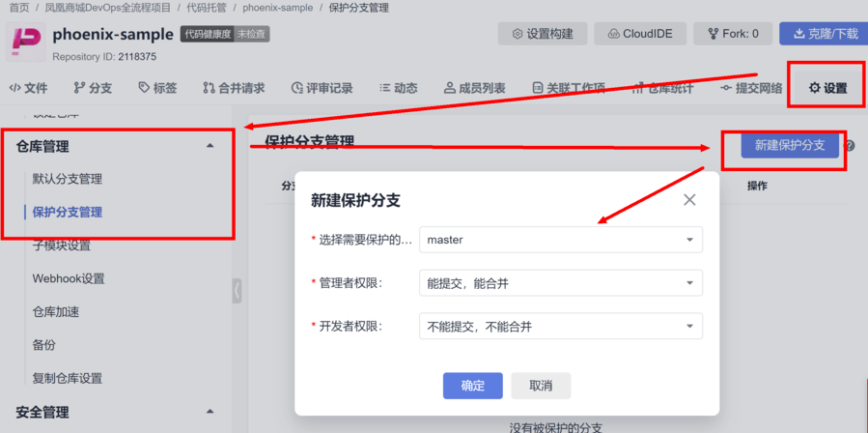The width and height of the screenshot is (868, 433).
Task: Close the 新建保护分支 dialog
Action: click(689, 200)
